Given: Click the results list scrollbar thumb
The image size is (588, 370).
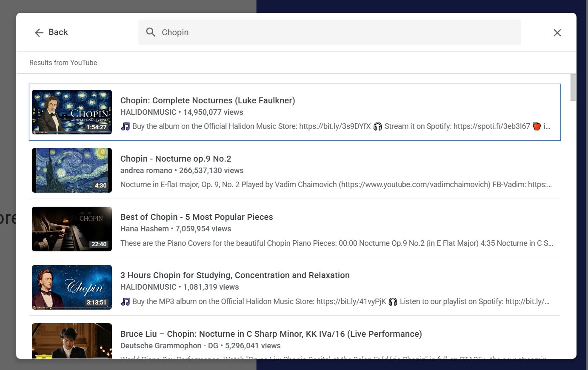Looking at the screenshot, I should pyautogui.click(x=573, y=87).
